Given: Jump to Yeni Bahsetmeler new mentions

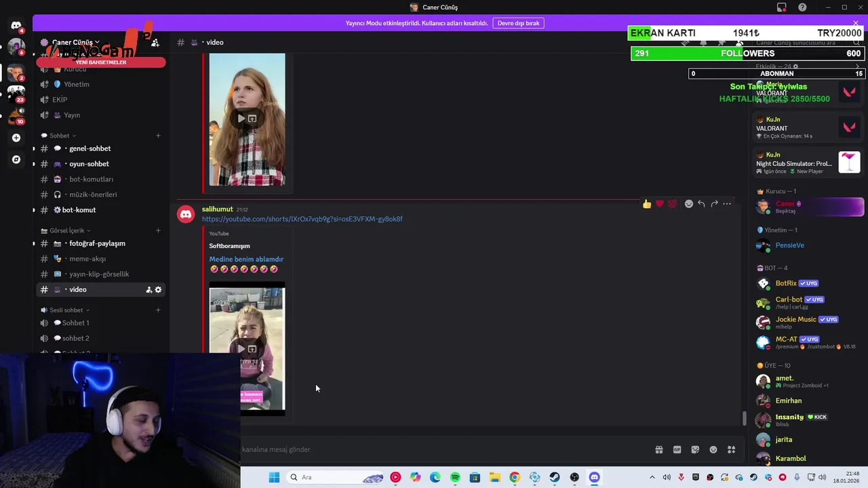Looking at the screenshot, I should tap(101, 62).
